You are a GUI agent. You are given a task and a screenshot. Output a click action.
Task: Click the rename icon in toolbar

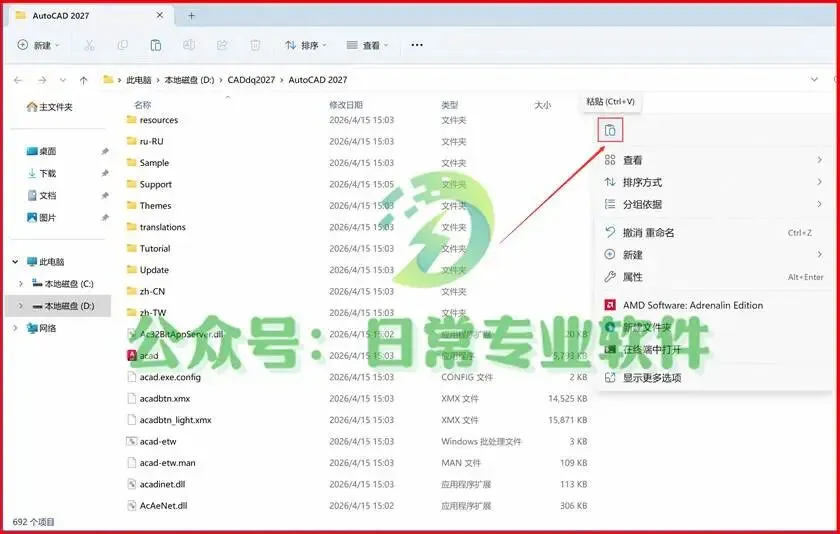(x=189, y=46)
